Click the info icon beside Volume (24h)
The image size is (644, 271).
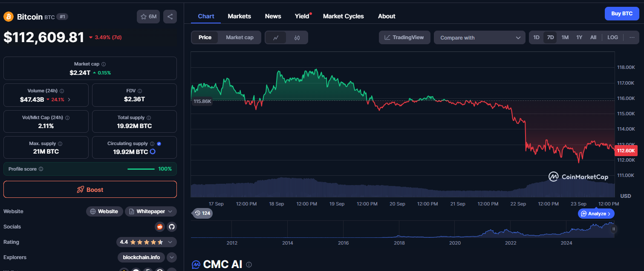click(62, 91)
